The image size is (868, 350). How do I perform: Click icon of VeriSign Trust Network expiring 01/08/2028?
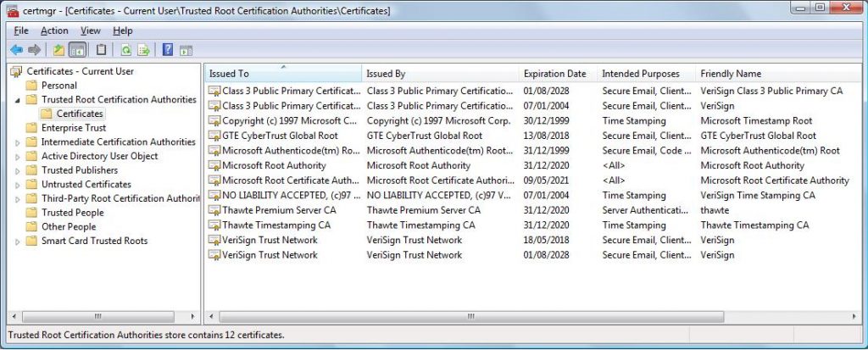click(214, 255)
